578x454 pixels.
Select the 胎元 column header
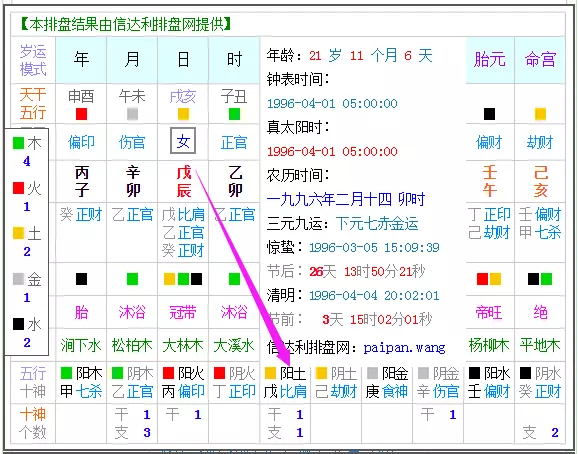490,59
